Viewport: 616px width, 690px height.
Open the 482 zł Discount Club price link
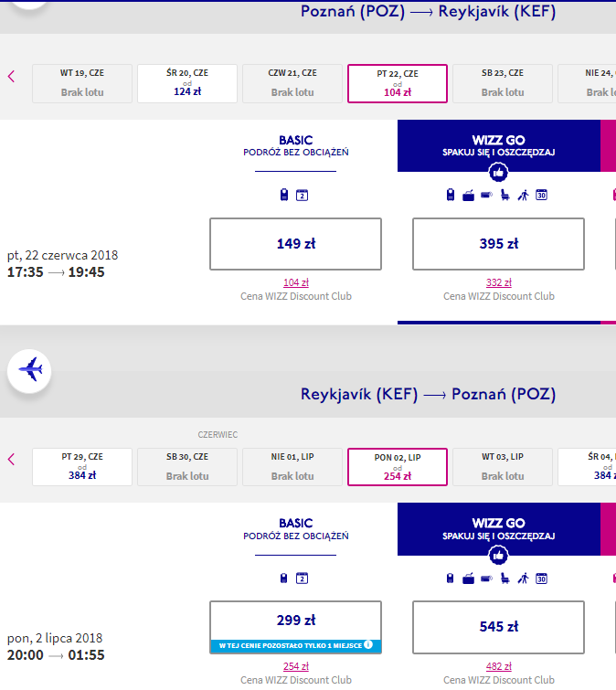click(x=498, y=666)
